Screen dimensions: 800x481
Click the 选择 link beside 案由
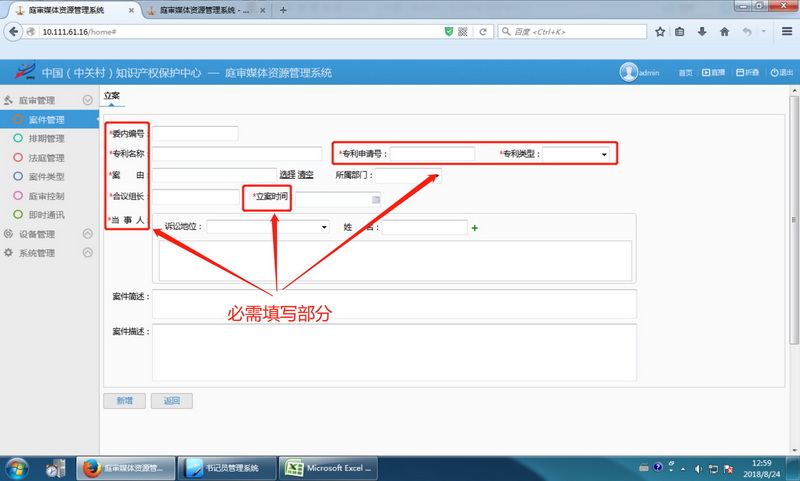(287, 175)
